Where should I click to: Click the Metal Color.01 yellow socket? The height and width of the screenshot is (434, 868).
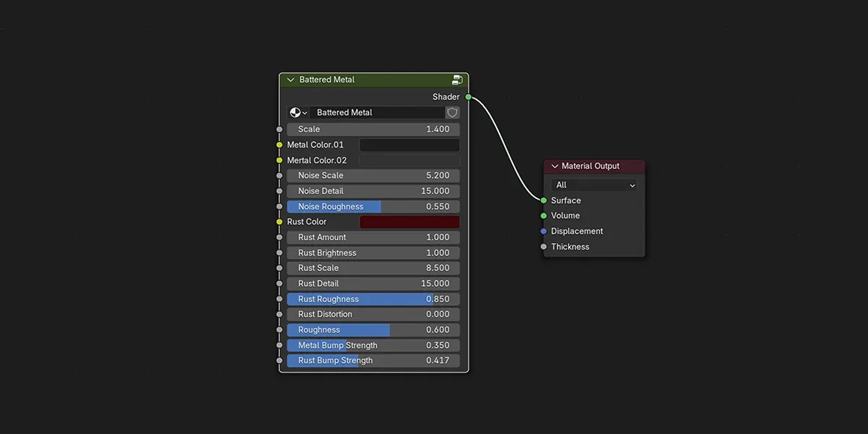279,145
